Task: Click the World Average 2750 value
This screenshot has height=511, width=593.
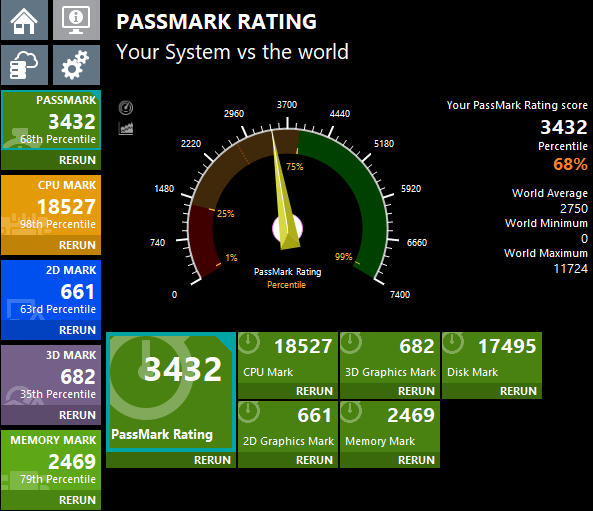Action: [x=574, y=208]
